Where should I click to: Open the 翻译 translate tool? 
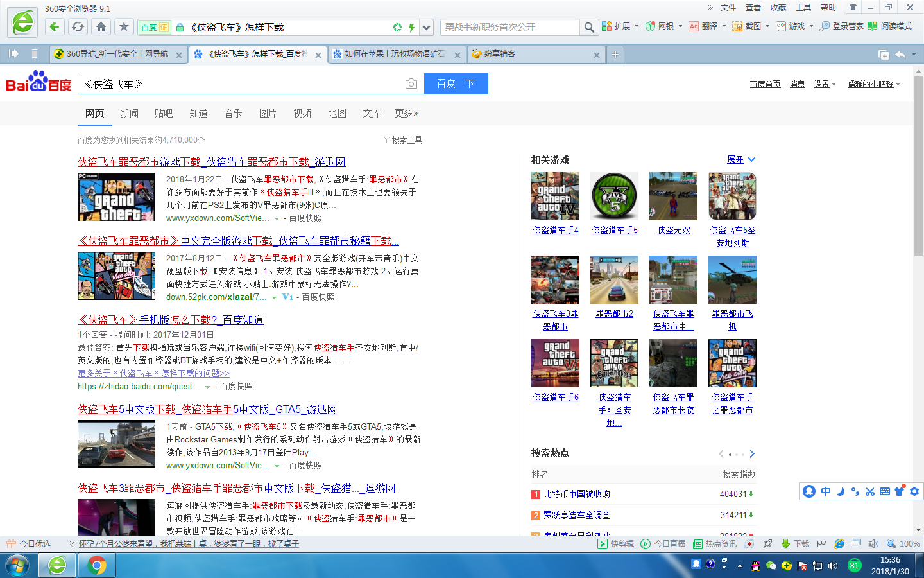(x=703, y=26)
